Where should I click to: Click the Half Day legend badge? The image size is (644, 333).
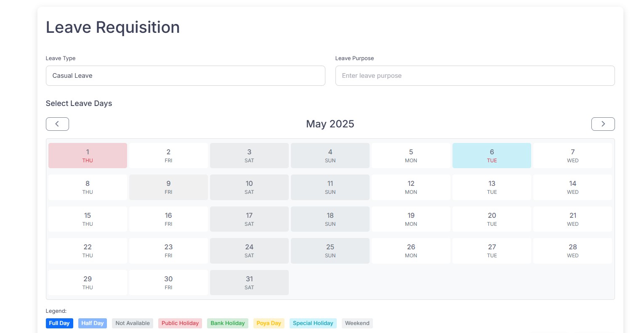(x=93, y=323)
